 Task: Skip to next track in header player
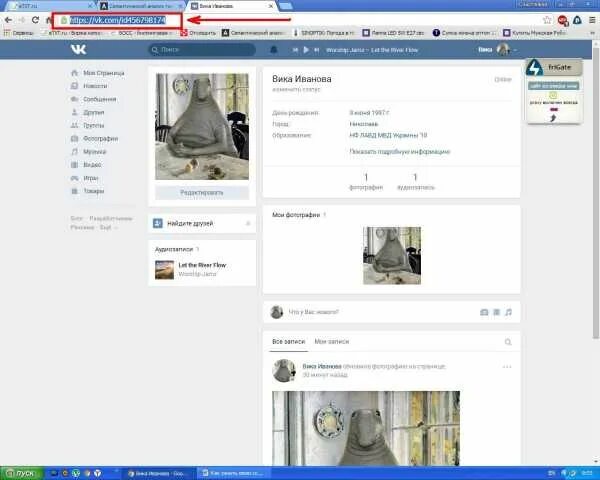coord(316,50)
